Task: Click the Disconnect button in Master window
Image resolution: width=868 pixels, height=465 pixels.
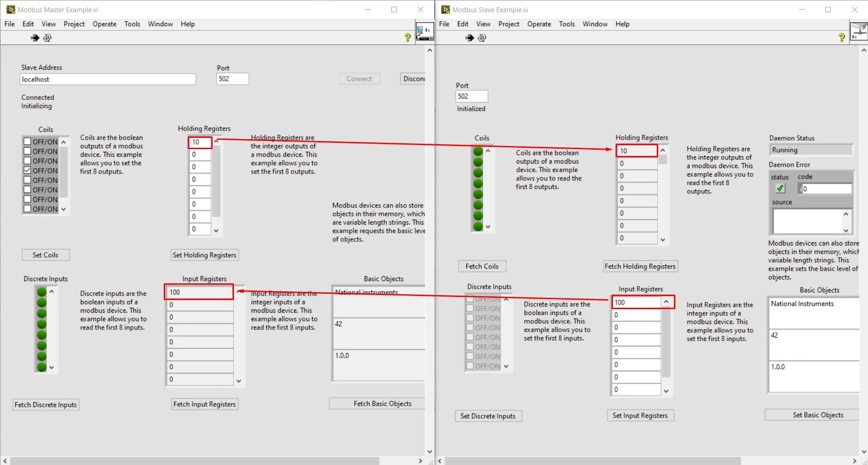Action: point(413,79)
